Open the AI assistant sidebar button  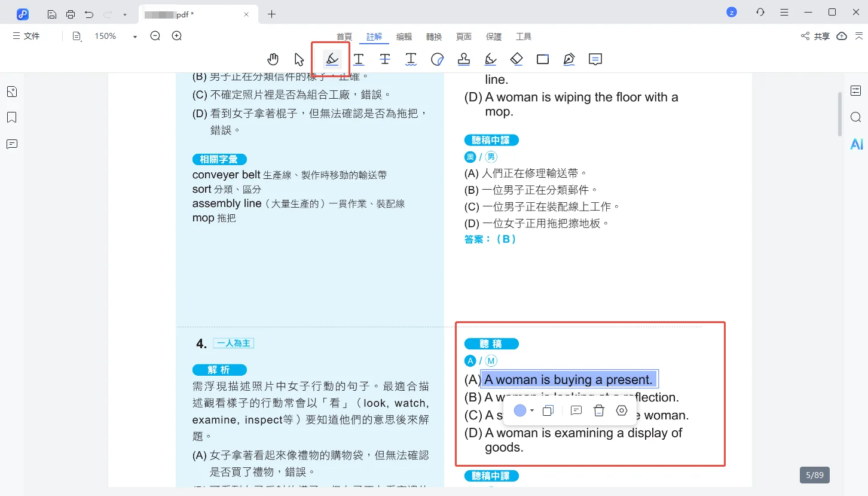click(856, 144)
